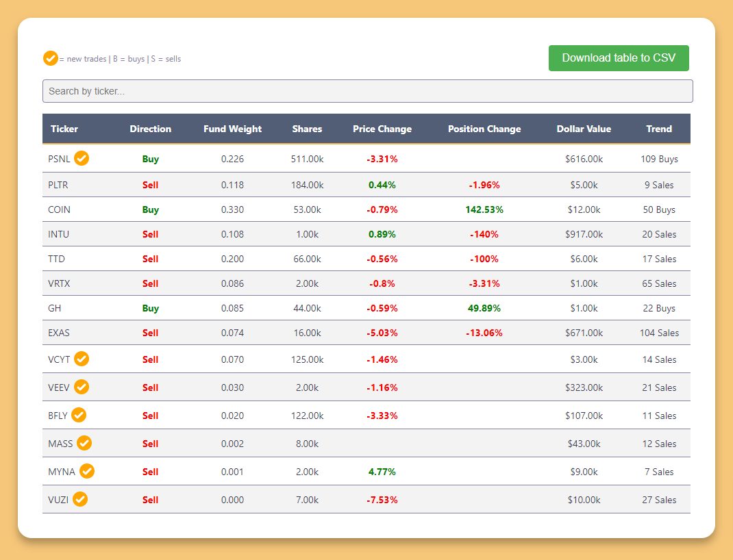Click the 22 Buys trend cell
The image size is (733, 560).
click(x=659, y=309)
